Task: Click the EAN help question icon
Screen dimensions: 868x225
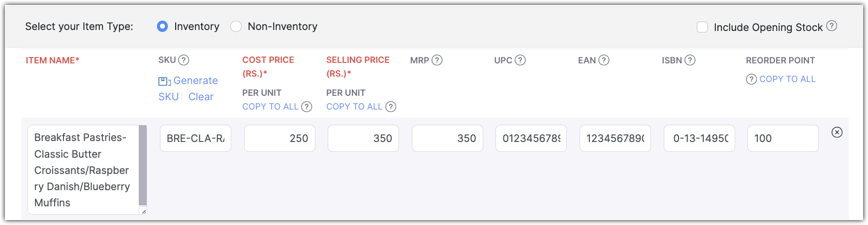Action: 604,60
